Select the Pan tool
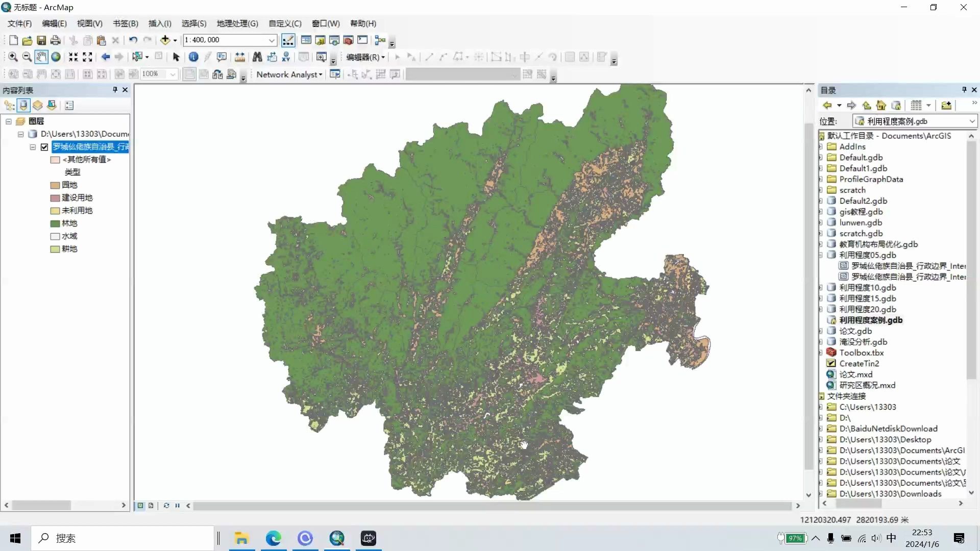The width and height of the screenshot is (980, 551). tap(41, 57)
